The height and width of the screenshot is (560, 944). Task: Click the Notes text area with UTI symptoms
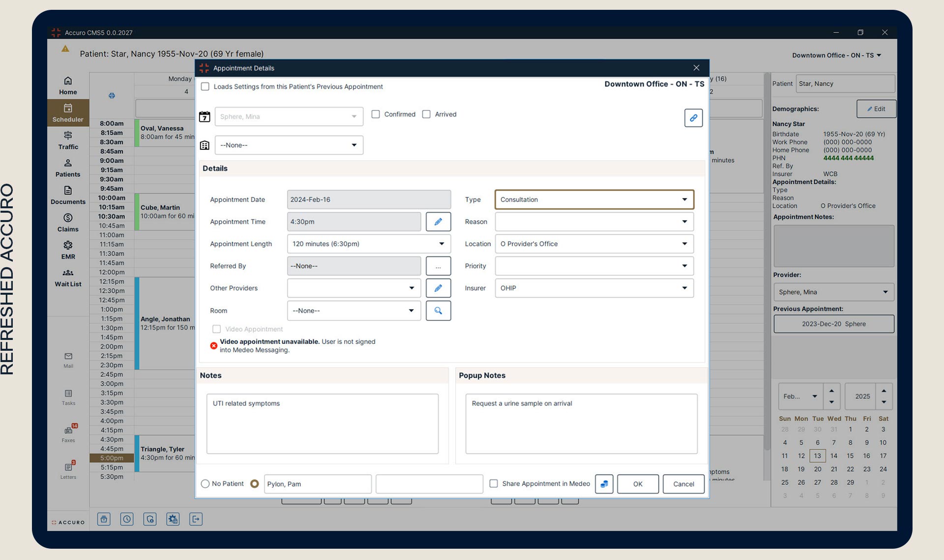point(323,423)
